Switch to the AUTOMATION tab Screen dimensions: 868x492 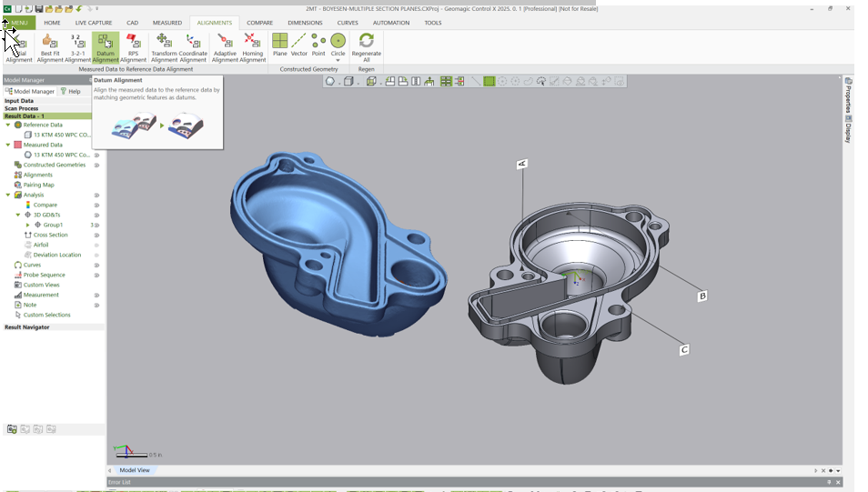point(391,23)
